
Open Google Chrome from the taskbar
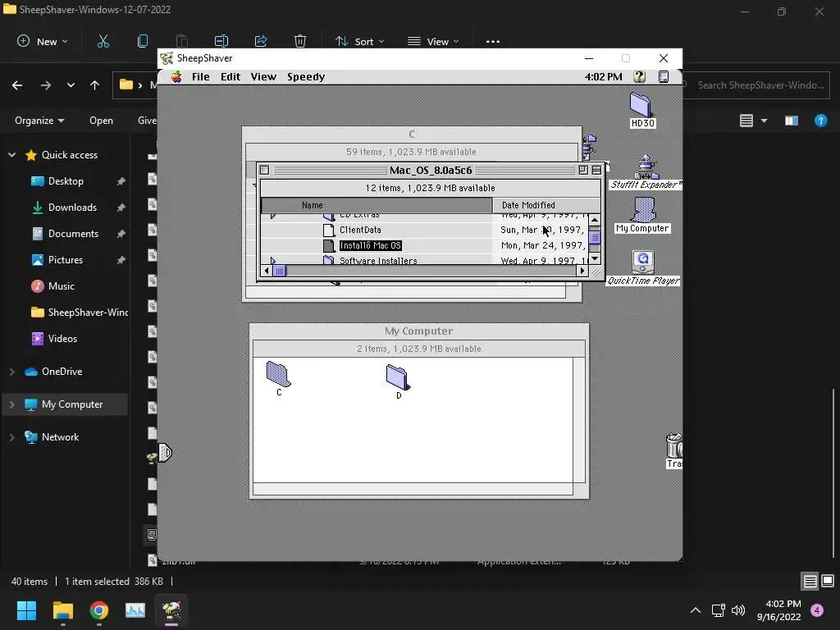click(x=99, y=610)
